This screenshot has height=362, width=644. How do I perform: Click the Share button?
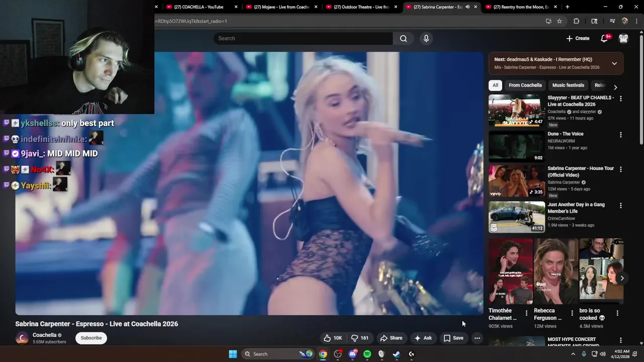pyautogui.click(x=391, y=338)
